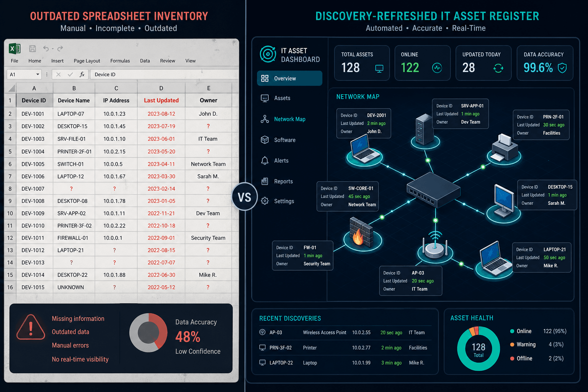Open the Formulas ribbon tab
The width and height of the screenshot is (588, 392).
[120, 61]
